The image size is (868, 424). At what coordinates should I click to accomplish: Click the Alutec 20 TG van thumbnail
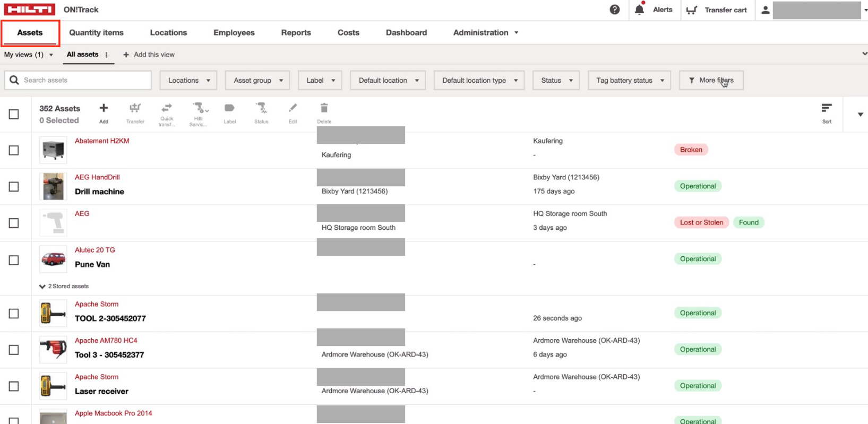(x=53, y=259)
